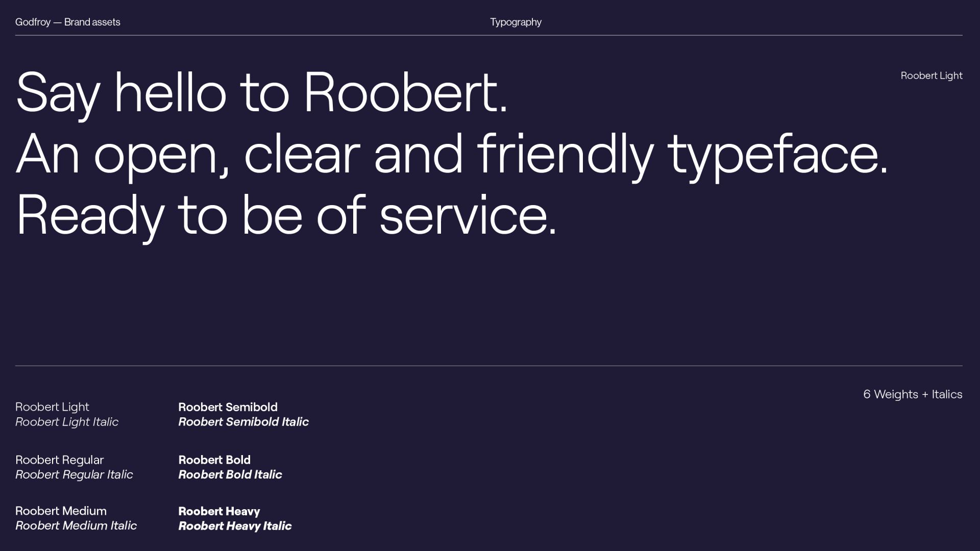Click the Typography section title
Viewport: 980px width, 551px height.
tap(516, 22)
